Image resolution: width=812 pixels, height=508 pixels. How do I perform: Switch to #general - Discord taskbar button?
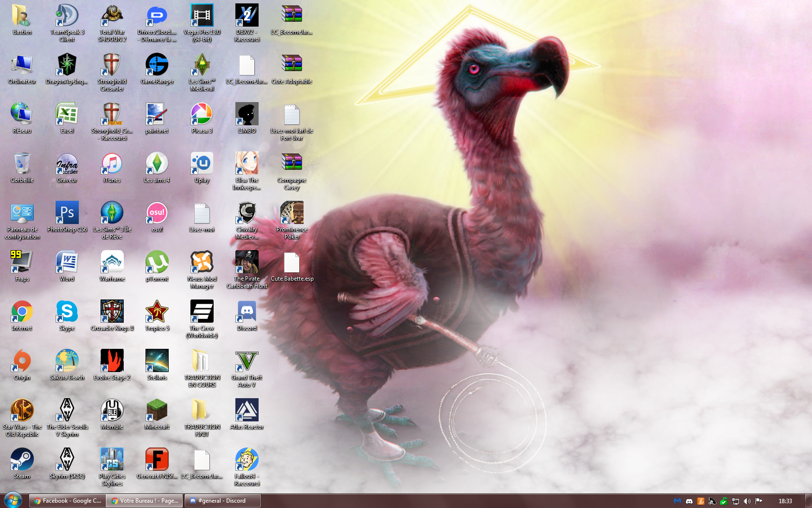pyautogui.click(x=222, y=501)
